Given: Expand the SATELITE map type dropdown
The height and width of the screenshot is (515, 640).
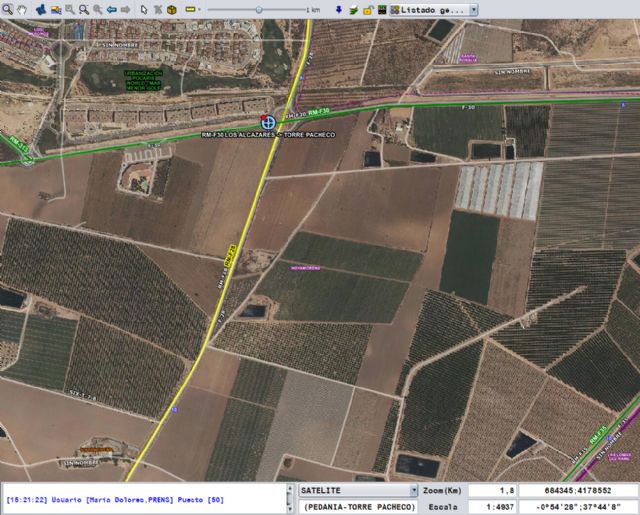Looking at the screenshot, I should pyautogui.click(x=412, y=491).
